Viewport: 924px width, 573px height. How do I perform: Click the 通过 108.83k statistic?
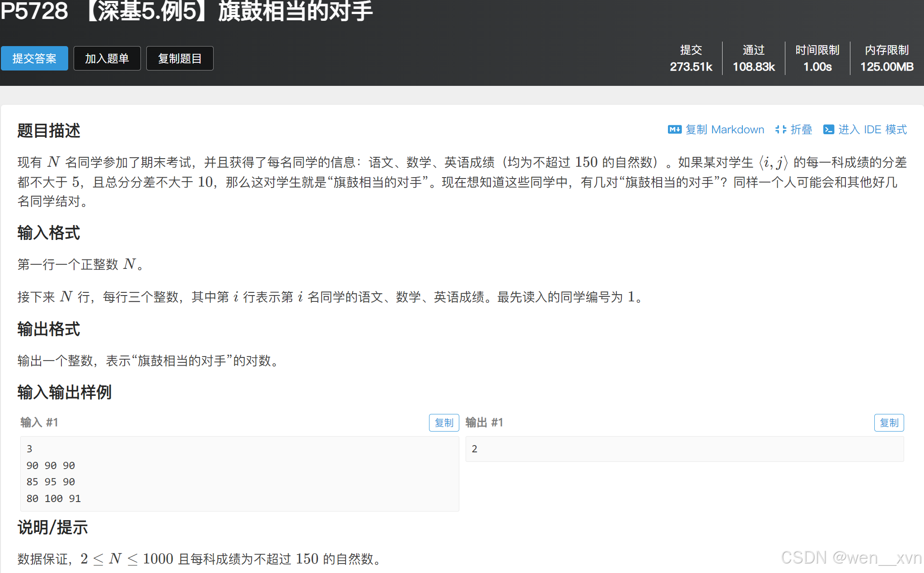753,58
